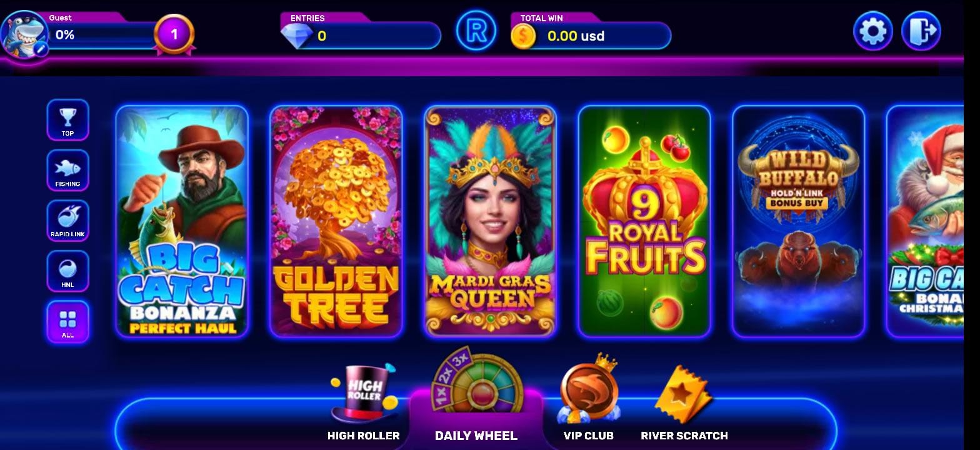The image size is (980, 450).
Task: Edit the shark avatar profile
Action: [x=25, y=35]
